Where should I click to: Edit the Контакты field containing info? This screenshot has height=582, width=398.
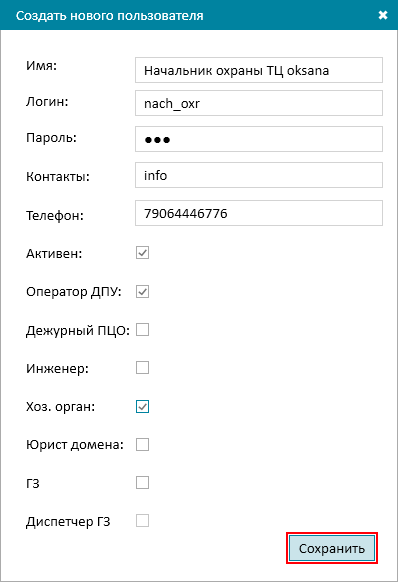[x=259, y=175]
